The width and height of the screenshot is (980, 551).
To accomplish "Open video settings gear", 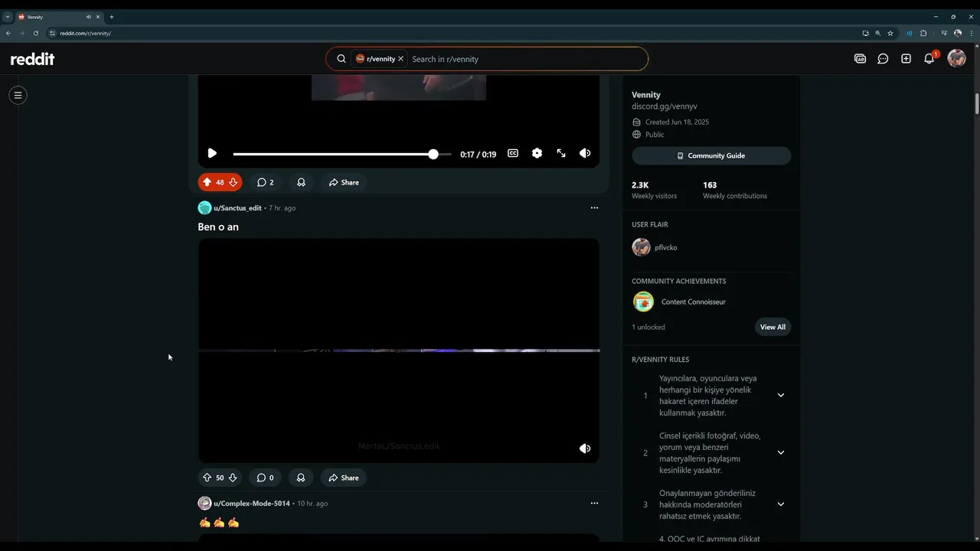I will [x=537, y=153].
